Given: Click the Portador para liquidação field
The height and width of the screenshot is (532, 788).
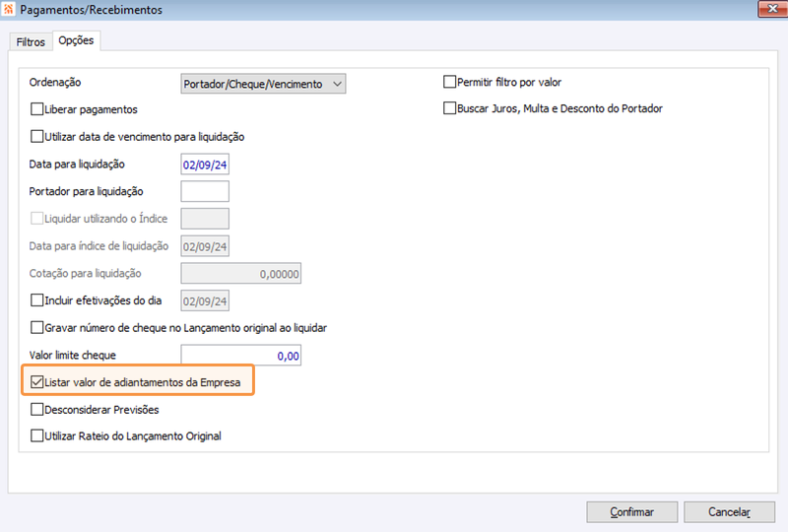Looking at the screenshot, I should click(x=205, y=191).
